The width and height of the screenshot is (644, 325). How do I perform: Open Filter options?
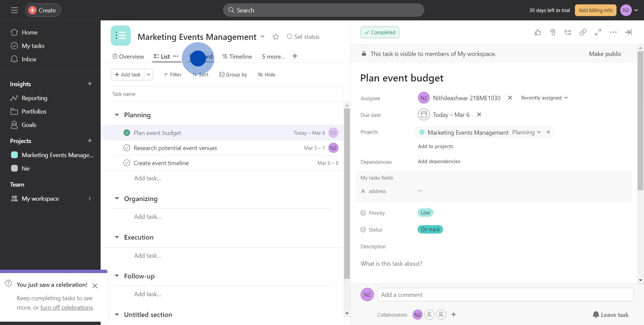coord(172,75)
